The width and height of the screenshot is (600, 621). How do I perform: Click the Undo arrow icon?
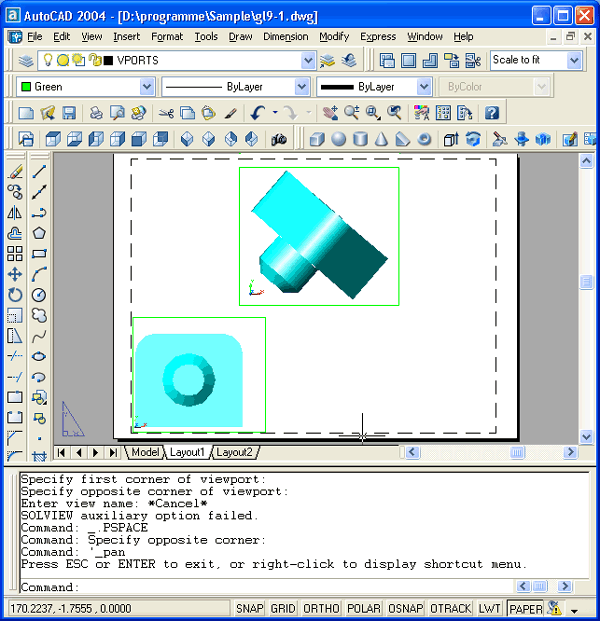click(258, 113)
